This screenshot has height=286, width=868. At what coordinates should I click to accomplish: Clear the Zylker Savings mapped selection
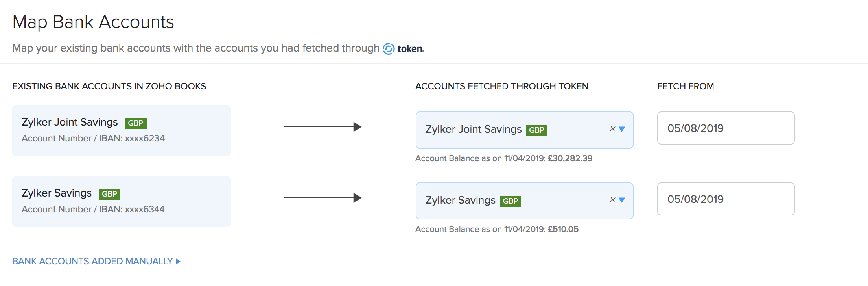pyautogui.click(x=612, y=200)
